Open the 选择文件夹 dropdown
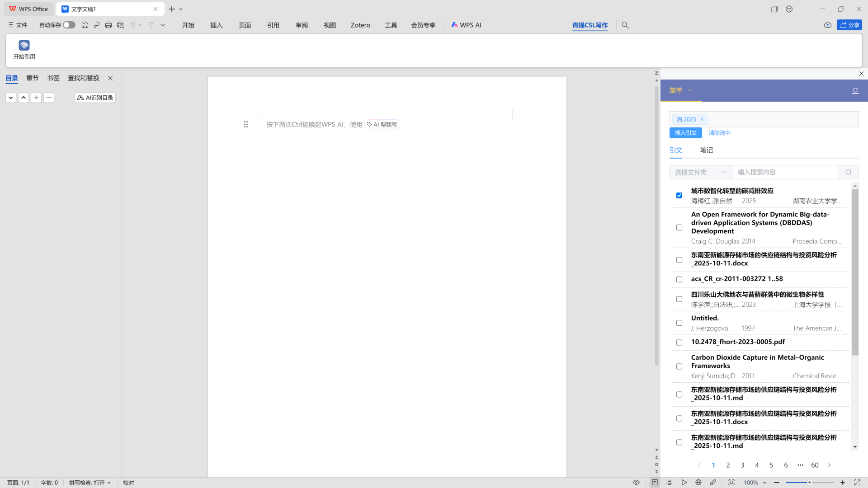 click(x=701, y=172)
